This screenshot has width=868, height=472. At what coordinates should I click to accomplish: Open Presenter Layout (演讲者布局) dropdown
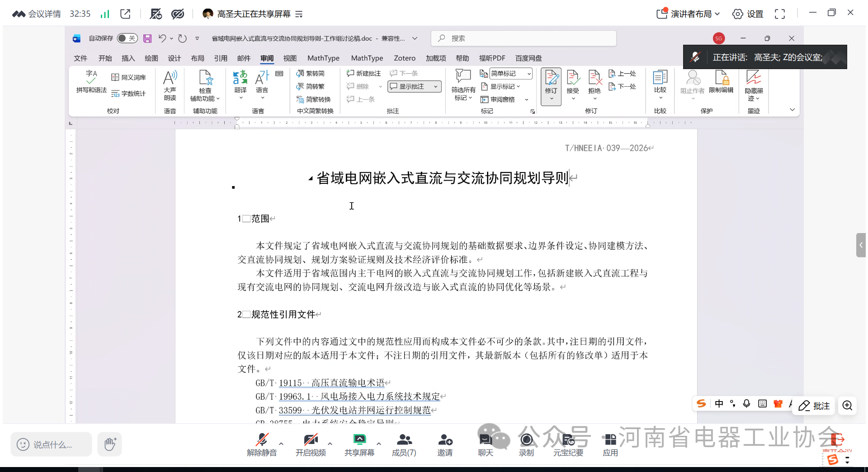689,14
